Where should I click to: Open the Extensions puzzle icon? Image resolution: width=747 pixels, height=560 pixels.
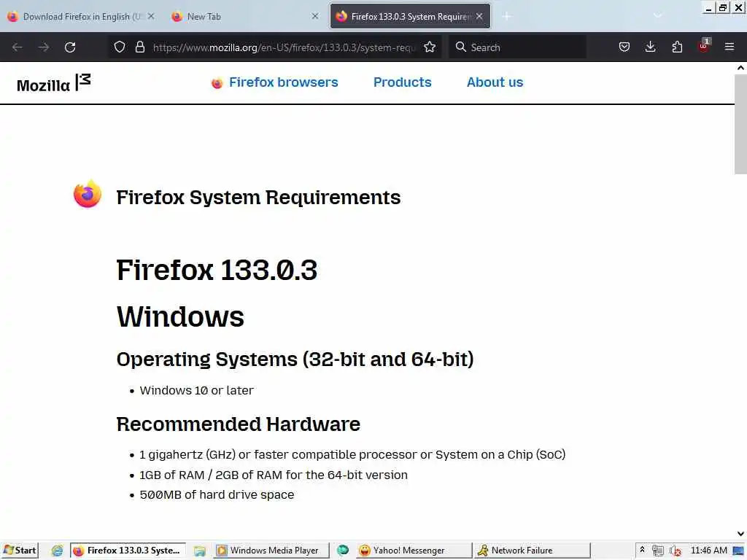pyautogui.click(x=677, y=47)
